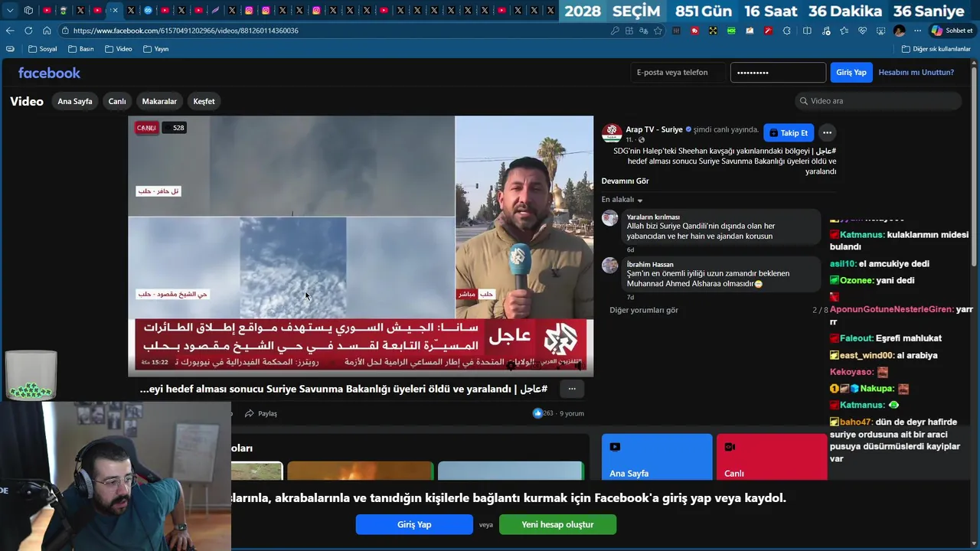Click the video title text ending yaralandı

coord(344,389)
